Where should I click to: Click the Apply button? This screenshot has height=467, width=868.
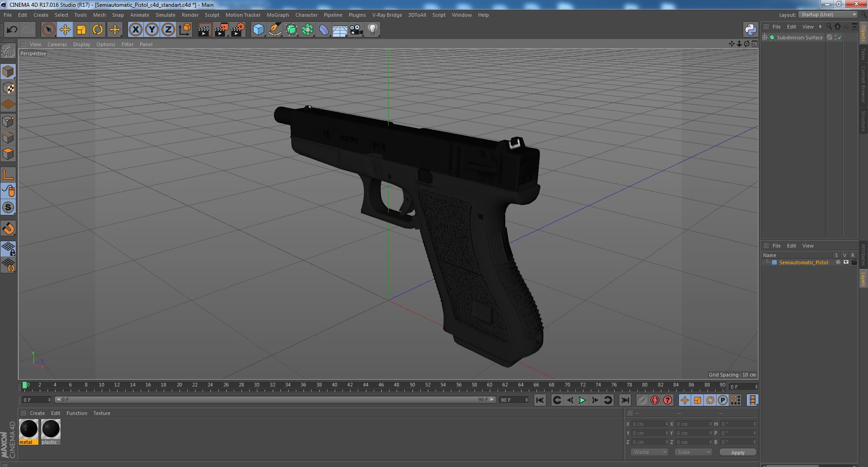(x=738, y=452)
